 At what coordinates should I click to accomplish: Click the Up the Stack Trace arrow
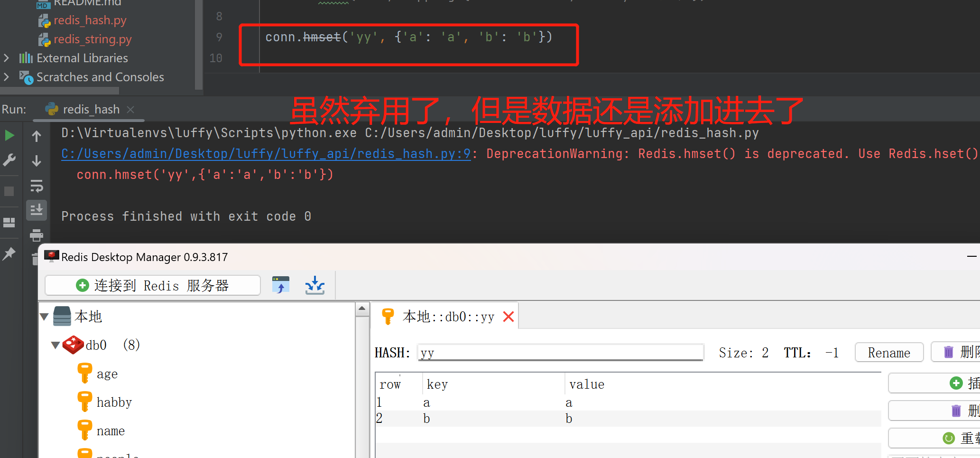coord(37,136)
